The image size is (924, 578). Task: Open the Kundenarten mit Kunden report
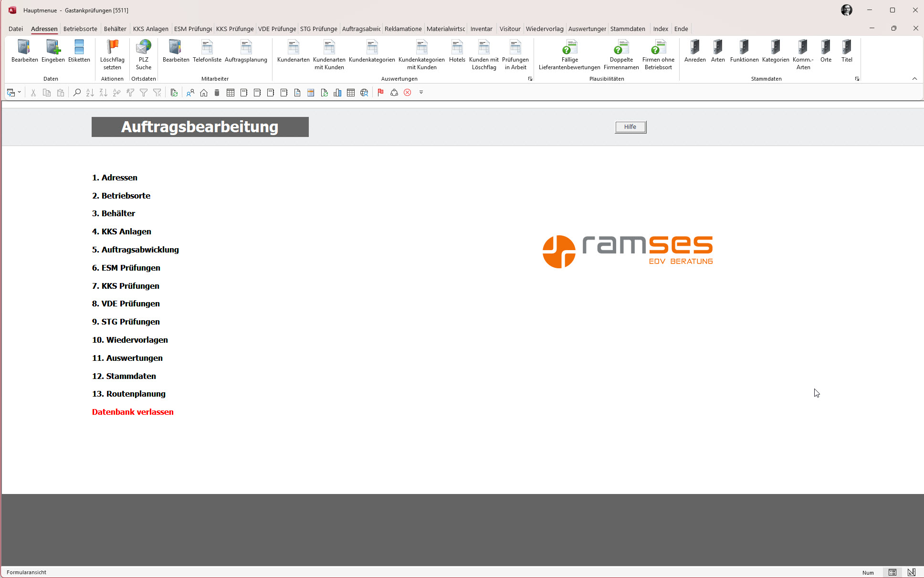tap(329, 55)
